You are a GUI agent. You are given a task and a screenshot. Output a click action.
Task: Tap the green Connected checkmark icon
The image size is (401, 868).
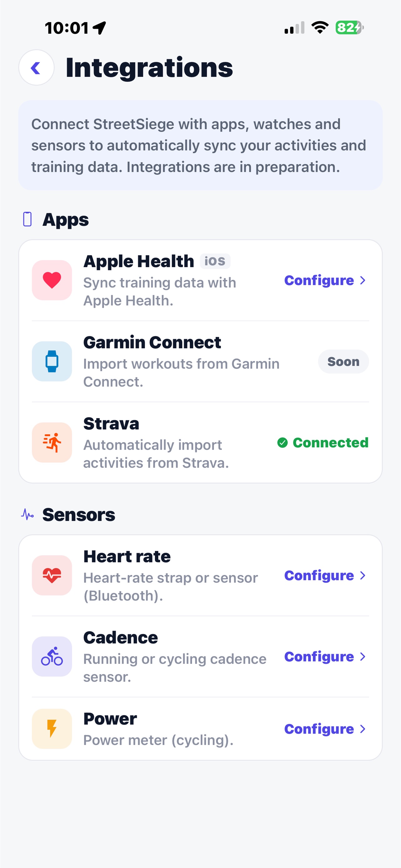point(283,443)
